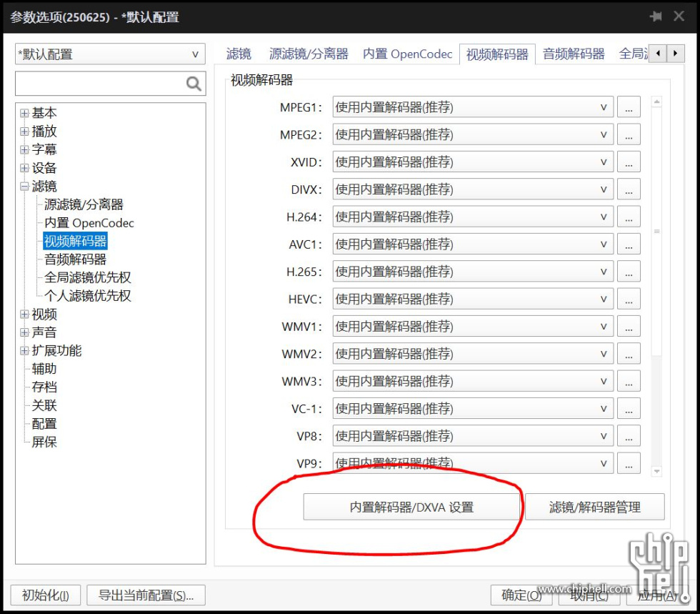This screenshot has height=614, width=700.
Task: Switch to the 音频解码器 tab
Action: pyautogui.click(x=574, y=54)
